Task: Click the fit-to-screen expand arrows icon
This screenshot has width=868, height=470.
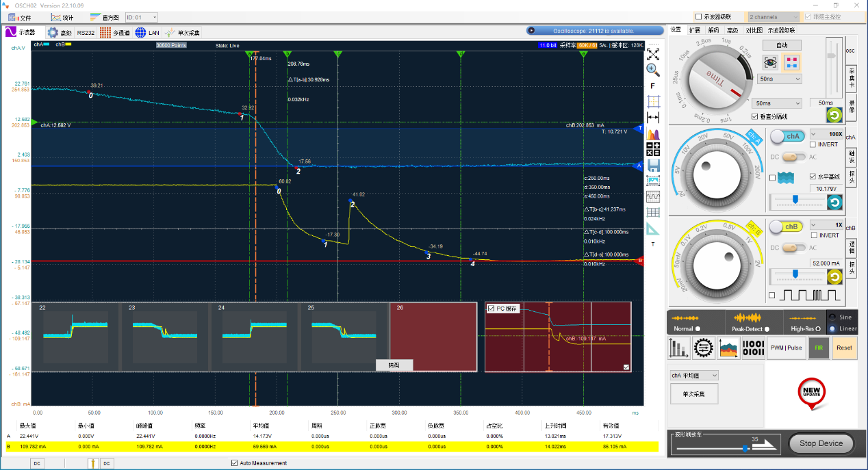Action: point(653,53)
